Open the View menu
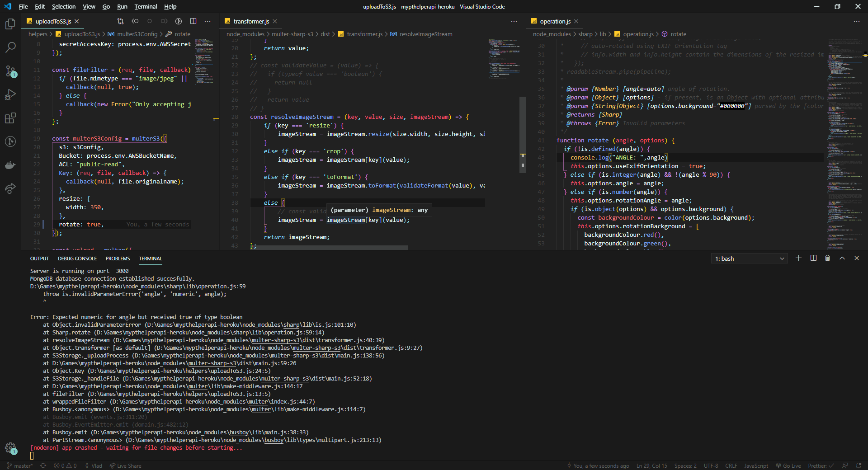Image resolution: width=868 pixels, height=470 pixels. pyautogui.click(x=89, y=6)
